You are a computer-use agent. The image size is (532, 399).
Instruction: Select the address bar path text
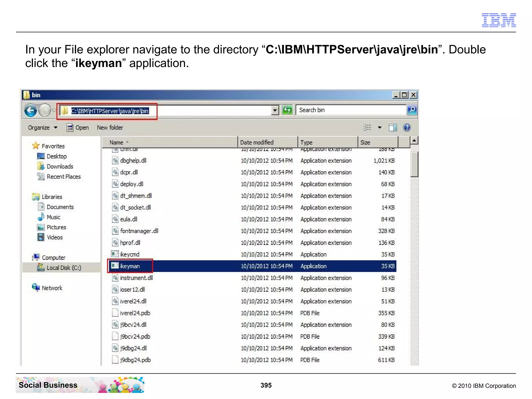tap(110, 111)
